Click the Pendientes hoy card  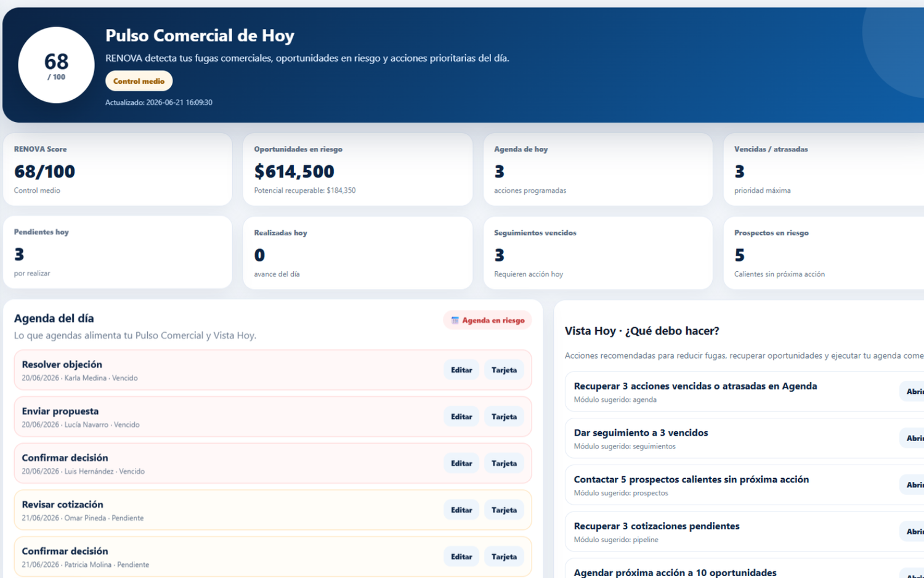pos(118,252)
